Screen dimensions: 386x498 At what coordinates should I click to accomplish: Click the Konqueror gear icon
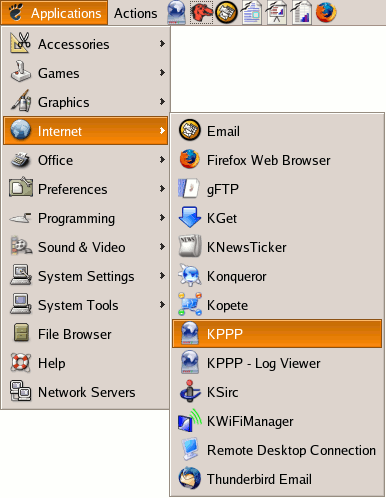[x=190, y=275]
